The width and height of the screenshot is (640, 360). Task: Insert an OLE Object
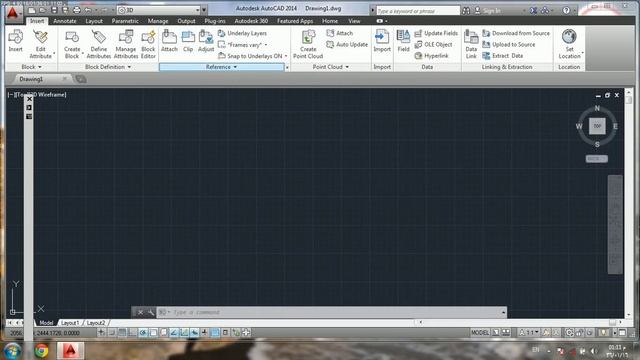433,44
